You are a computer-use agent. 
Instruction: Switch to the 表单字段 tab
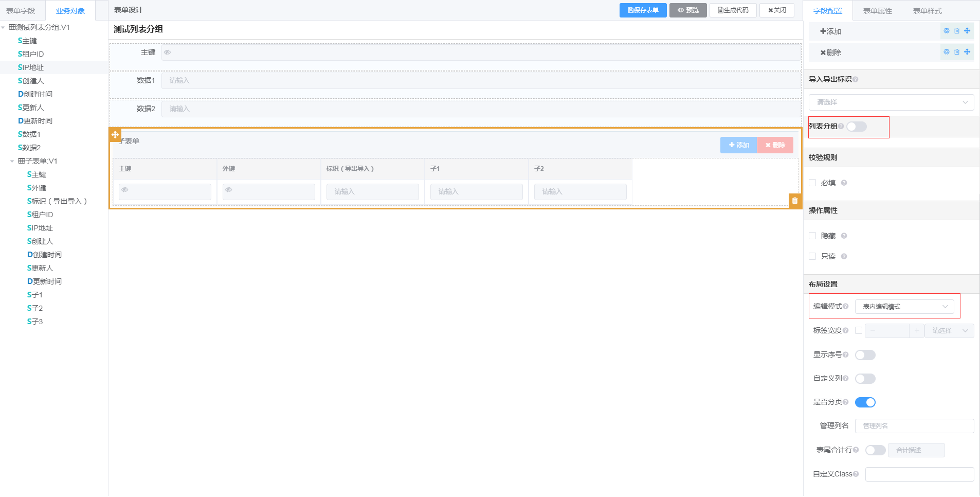coord(21,11)
